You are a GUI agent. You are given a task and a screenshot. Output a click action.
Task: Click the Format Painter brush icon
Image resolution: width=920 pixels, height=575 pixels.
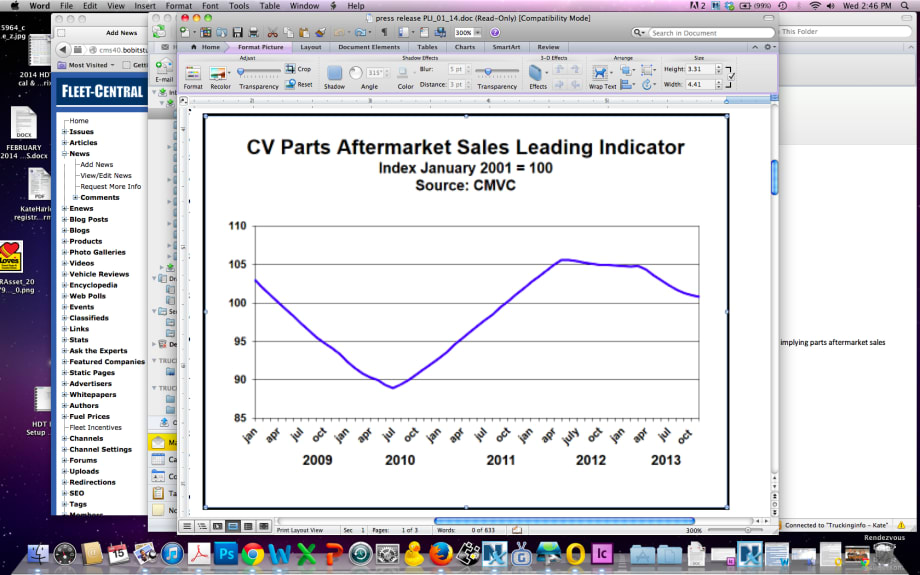[x=320, y=33]
